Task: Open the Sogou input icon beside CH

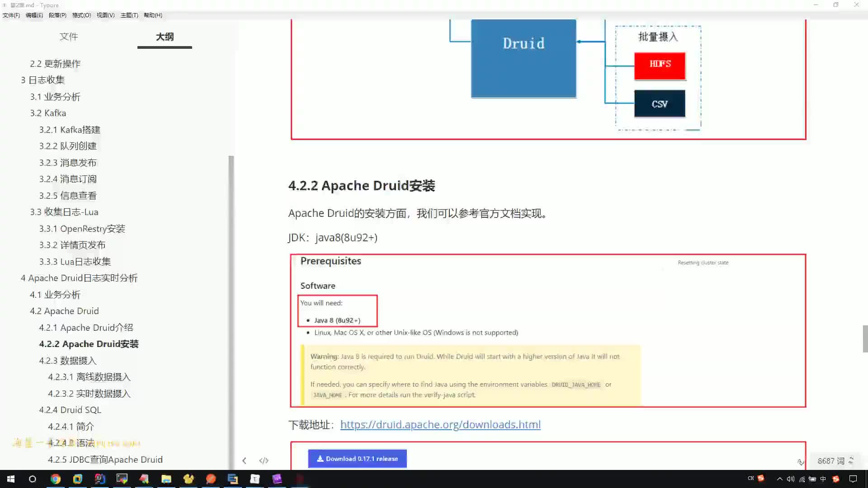Action: [x=761, y=478]
